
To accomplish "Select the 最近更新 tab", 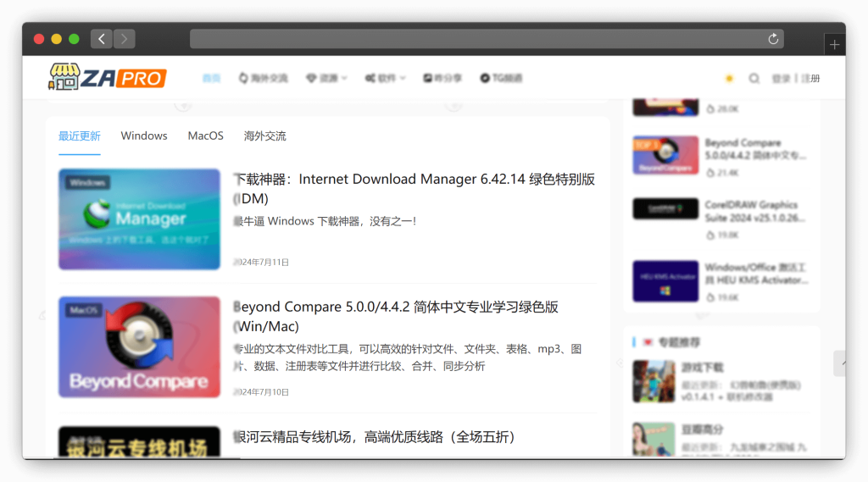I will (x=80, y=136).
